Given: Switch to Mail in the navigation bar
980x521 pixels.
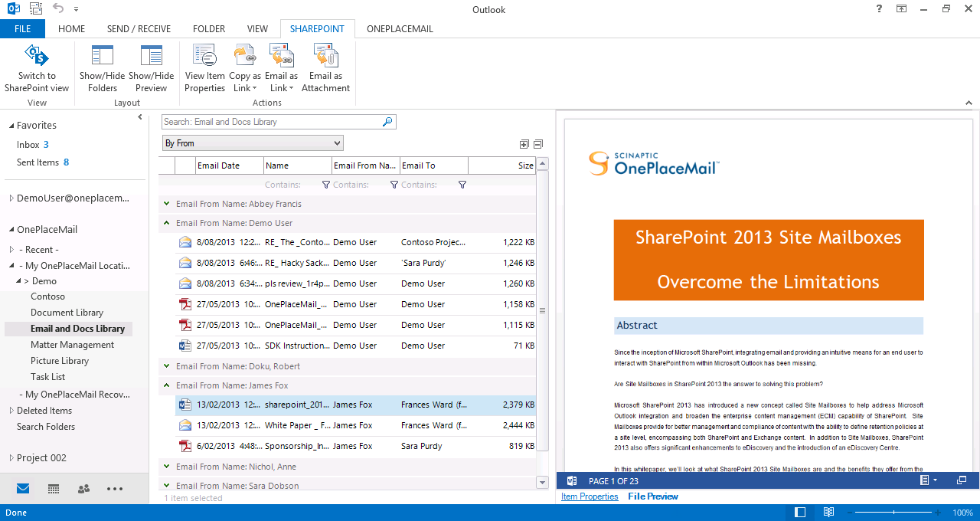Looking at the screenshot, I should click(23, 489).
